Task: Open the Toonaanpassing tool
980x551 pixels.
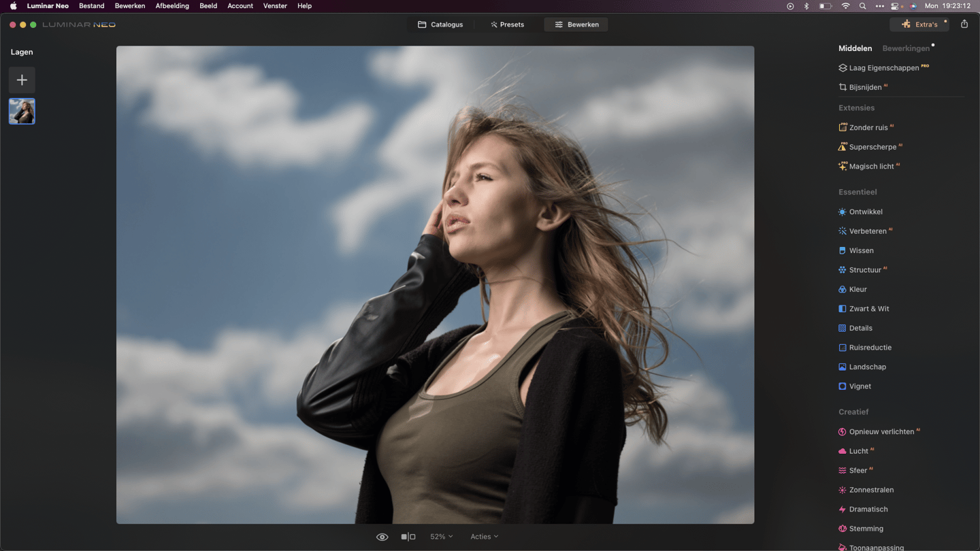Action: (871, 547)
